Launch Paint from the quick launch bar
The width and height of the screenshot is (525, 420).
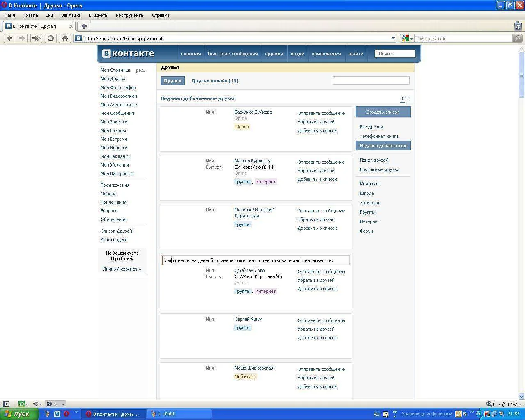47,414
